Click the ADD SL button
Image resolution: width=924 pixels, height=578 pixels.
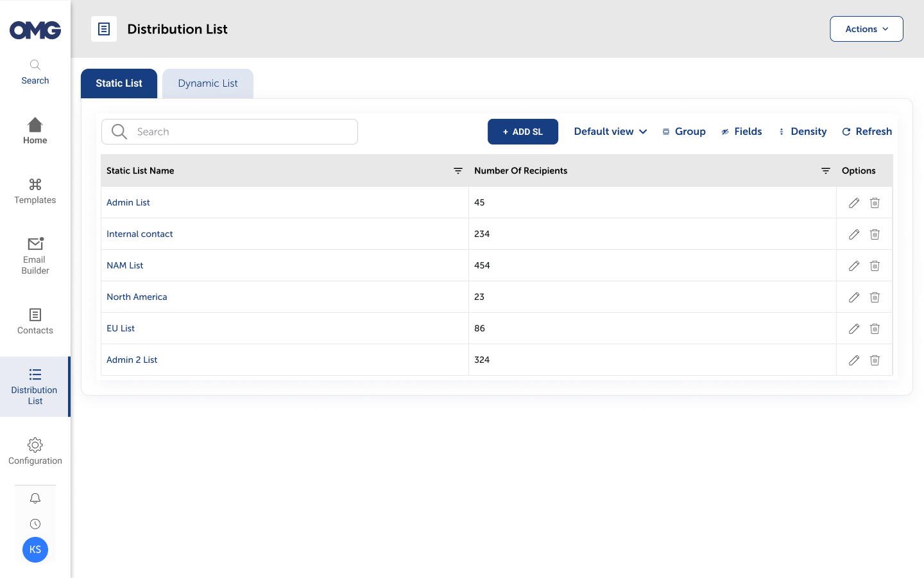522,132
